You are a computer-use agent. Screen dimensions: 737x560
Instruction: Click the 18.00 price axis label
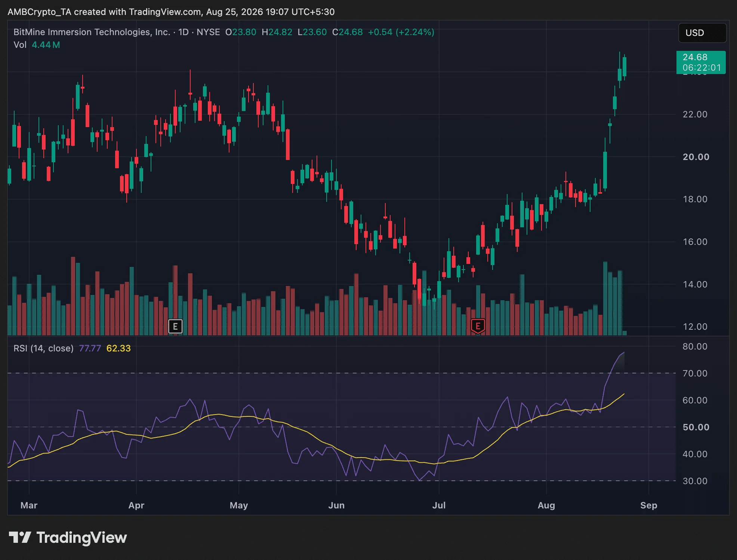coord(695,199)
